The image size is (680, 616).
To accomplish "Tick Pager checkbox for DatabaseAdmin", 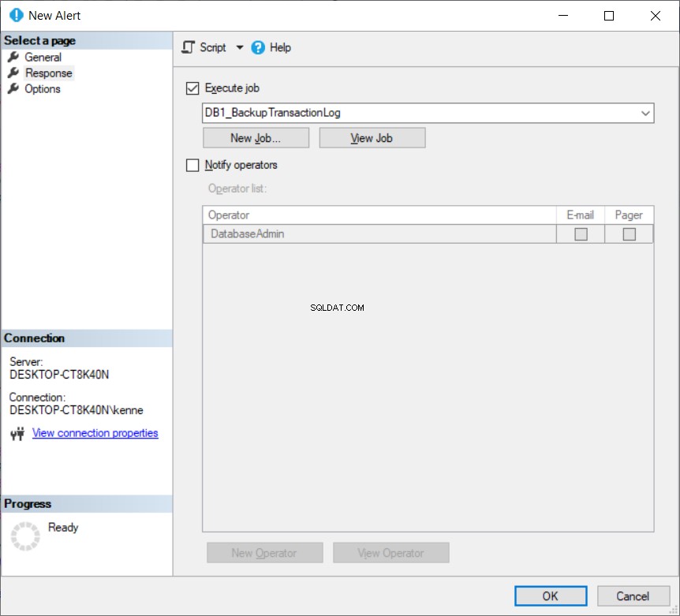I will 629,234.
